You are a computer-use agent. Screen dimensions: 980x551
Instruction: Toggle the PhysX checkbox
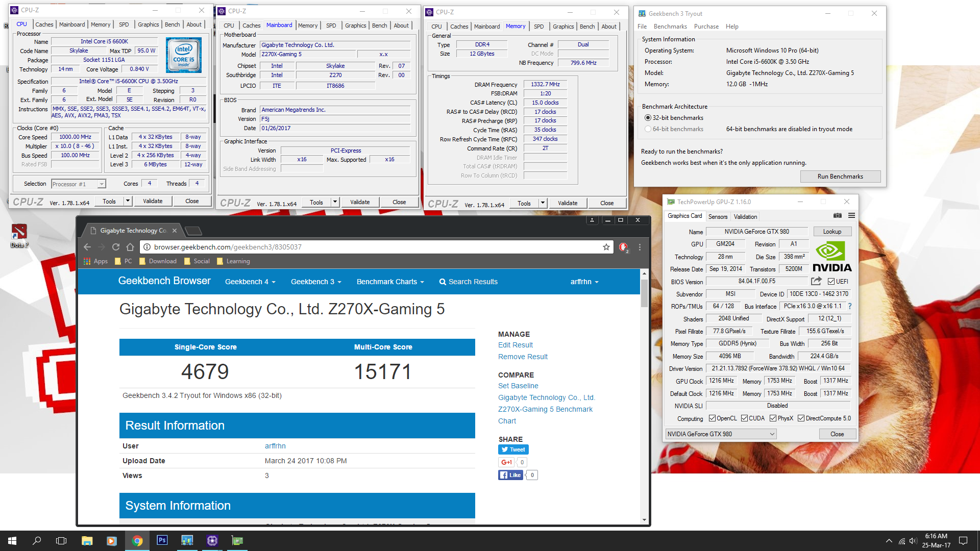point(773,418)
